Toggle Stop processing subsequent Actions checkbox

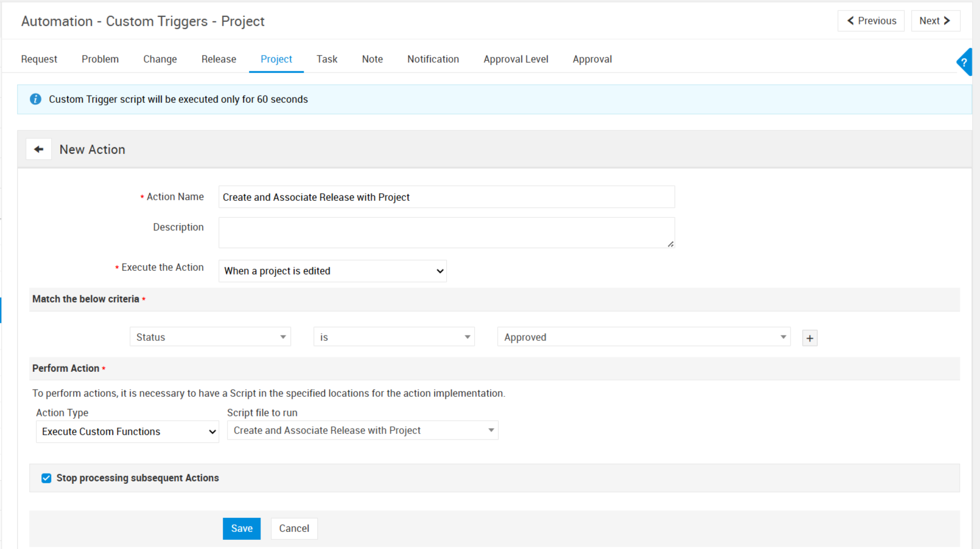(x=46, y=478)
